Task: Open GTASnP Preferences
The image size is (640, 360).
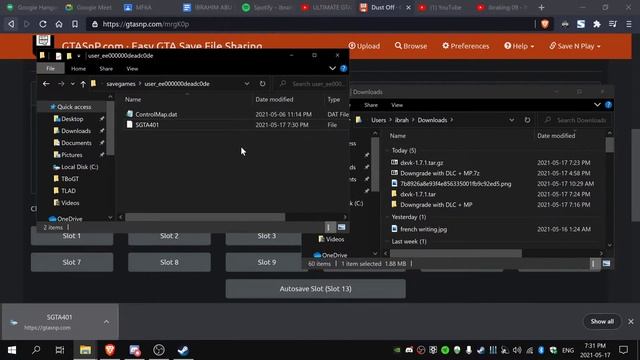Action: coord(465,46)
